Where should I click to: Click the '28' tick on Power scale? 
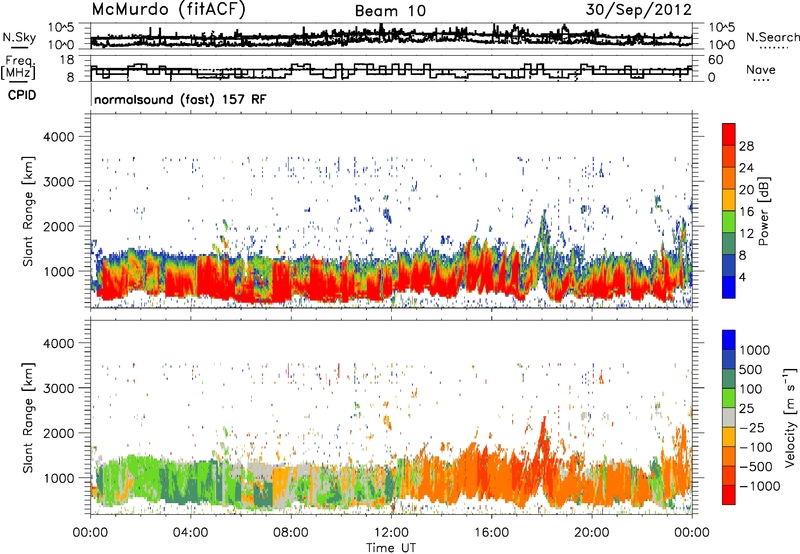[x=746, y=146]
